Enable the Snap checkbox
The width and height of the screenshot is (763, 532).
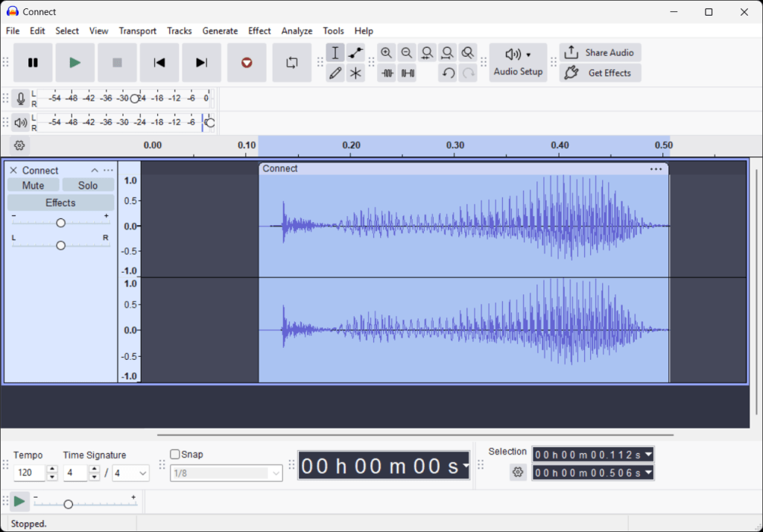(175, 455)
